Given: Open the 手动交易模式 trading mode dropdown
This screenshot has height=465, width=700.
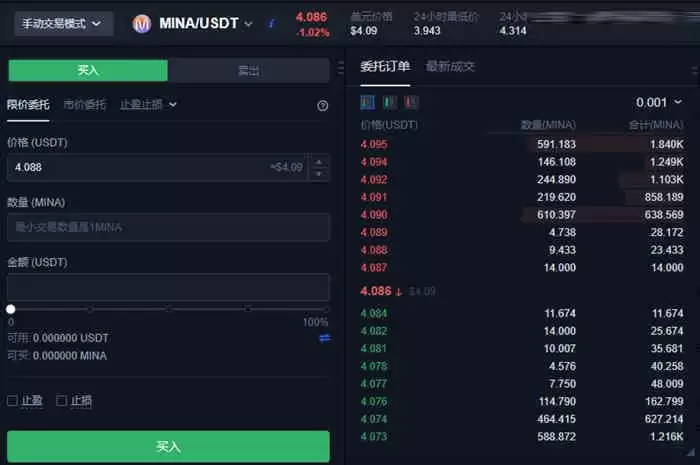Looking at the screenshot, I should (62, 23).
